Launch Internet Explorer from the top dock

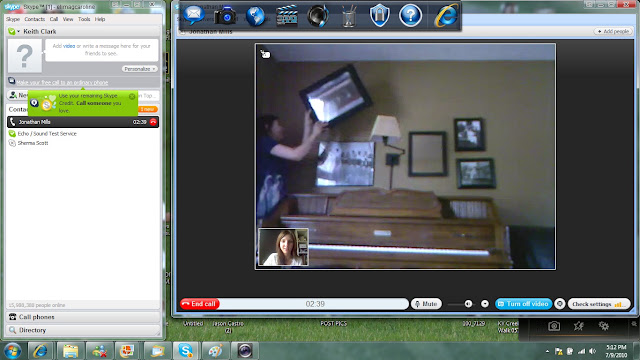[x=446, y=16]
